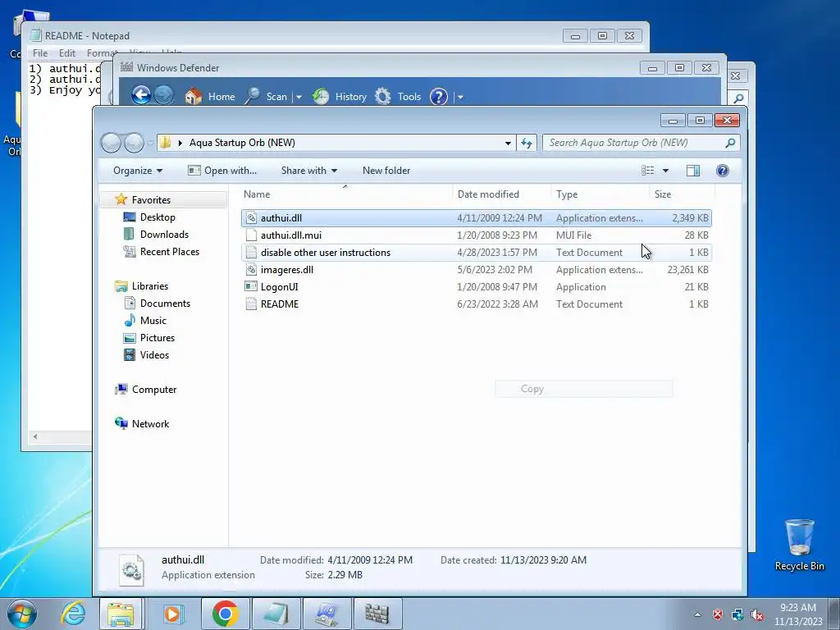Select the imageres.dll file
This screenshot has height=630, width=840.
[x=477, y=269]
